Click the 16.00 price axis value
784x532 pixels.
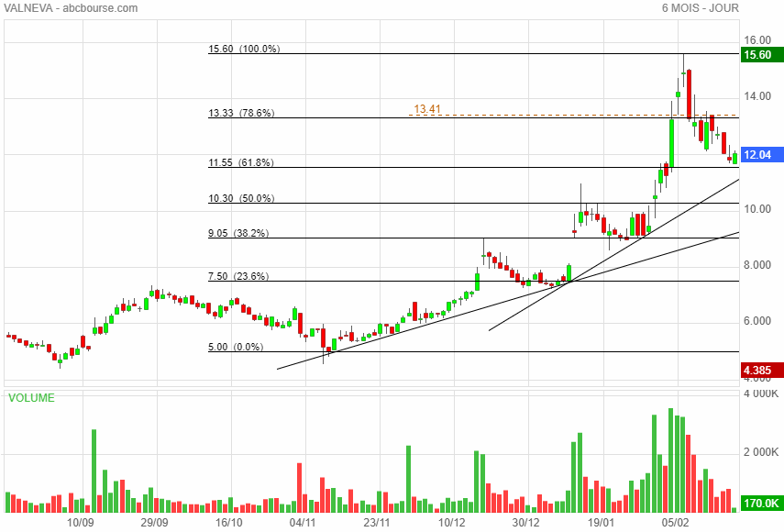[757, 40]
